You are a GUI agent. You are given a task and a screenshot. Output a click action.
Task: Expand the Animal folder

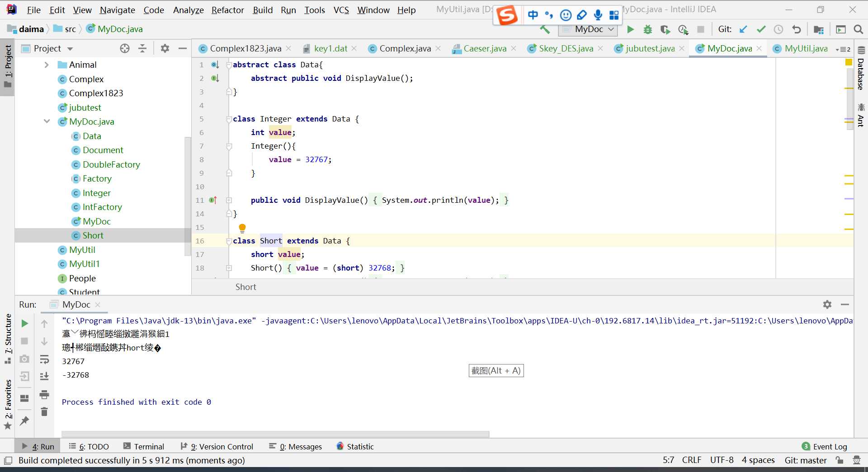coord(47,65)
